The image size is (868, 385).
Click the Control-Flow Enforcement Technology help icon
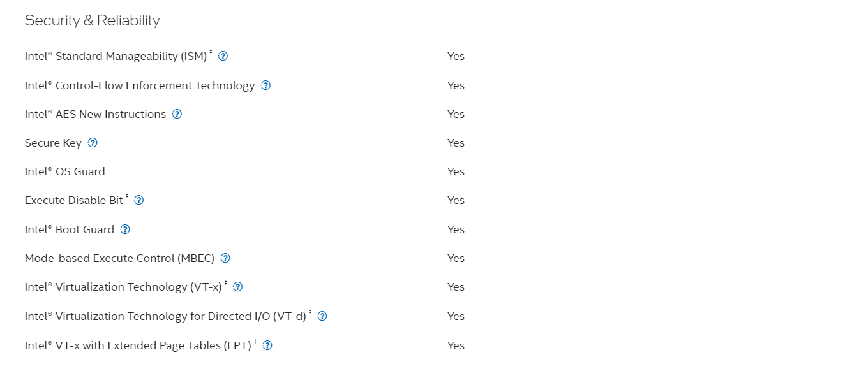(x=266, y=85)
